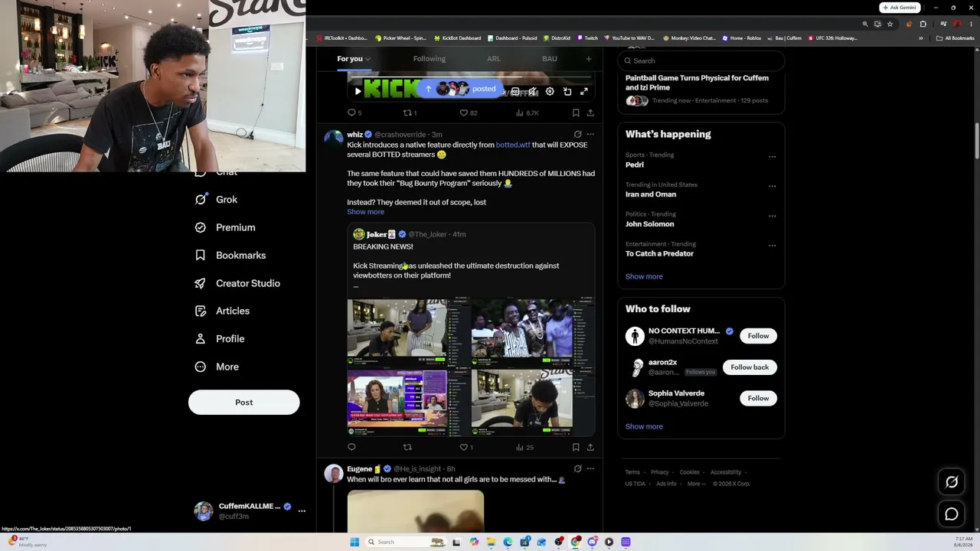Open Grok from the sidebar

click(x=217, y=200)
